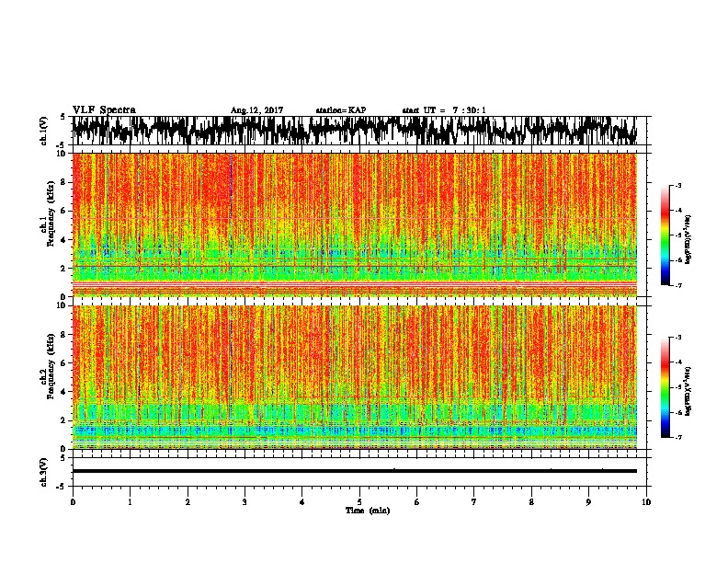Click the "2" tick on time axis
Image resolution: width=728 pixels, height=563 pixels.
tap(188, 502)
